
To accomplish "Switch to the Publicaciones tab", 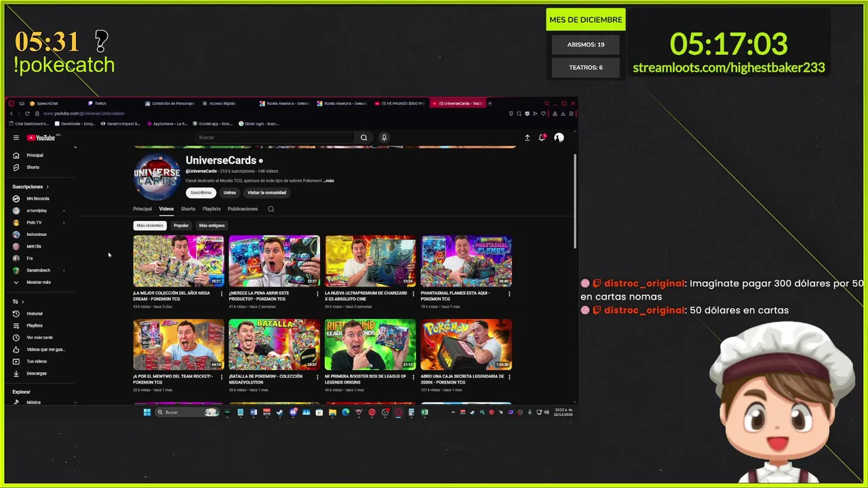I will (243, 209).
